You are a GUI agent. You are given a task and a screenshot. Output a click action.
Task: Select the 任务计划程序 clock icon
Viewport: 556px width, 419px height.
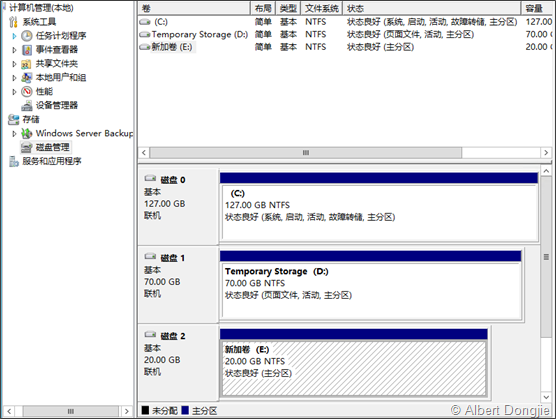(x=27, y=36)
